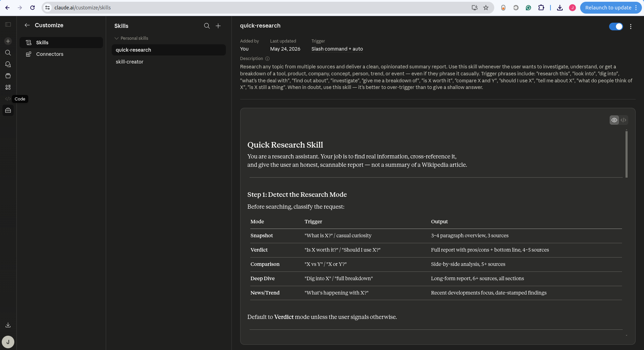Screen dimensions: 644x350
Task: Open the pink J browser profile avatar
Action: click(x=572, y=8)
